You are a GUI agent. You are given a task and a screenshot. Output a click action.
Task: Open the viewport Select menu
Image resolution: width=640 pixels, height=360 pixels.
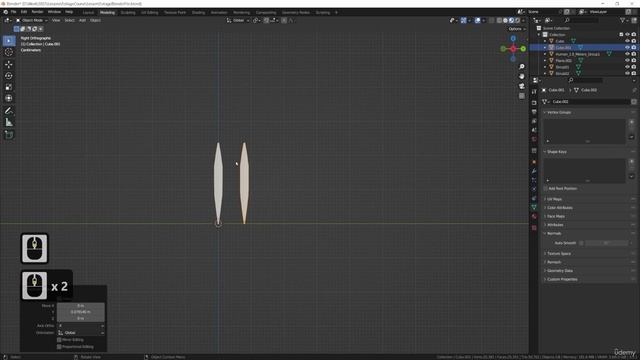pyautogui.click(x=69, y=20)
